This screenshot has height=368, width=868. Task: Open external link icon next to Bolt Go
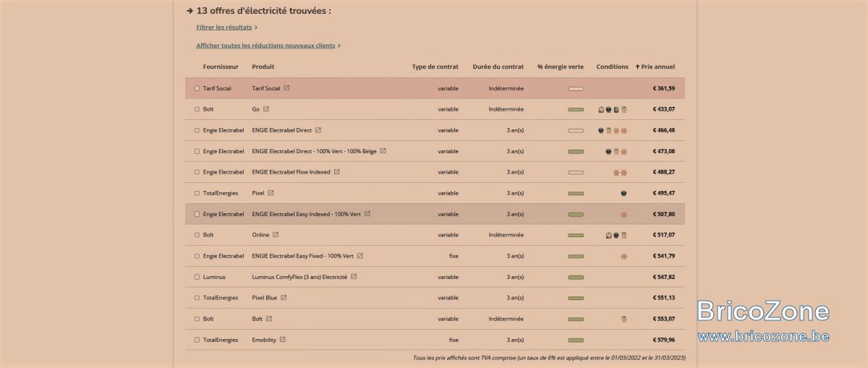pos(265,109)
